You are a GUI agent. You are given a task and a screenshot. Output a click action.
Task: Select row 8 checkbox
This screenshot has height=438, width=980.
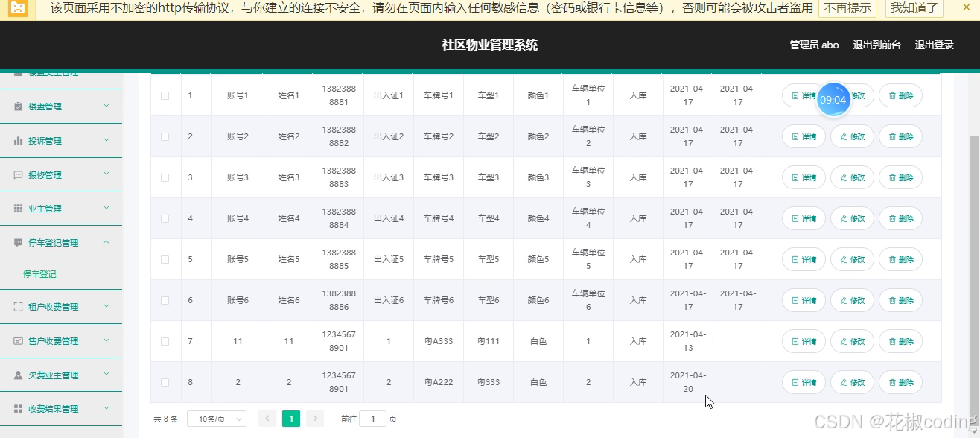tap(165, 382)
